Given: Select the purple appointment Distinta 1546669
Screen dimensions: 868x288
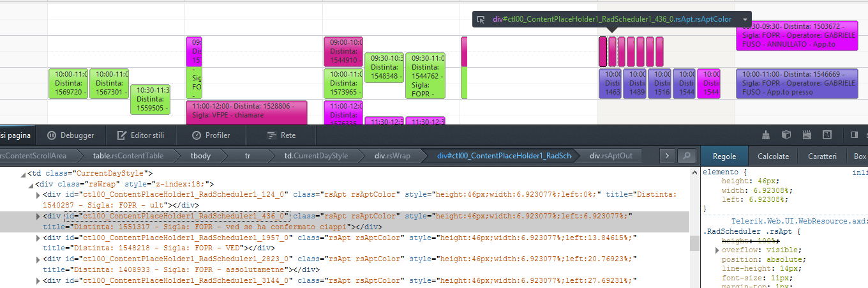Looking at the screenshot, I should click(799, 84).
